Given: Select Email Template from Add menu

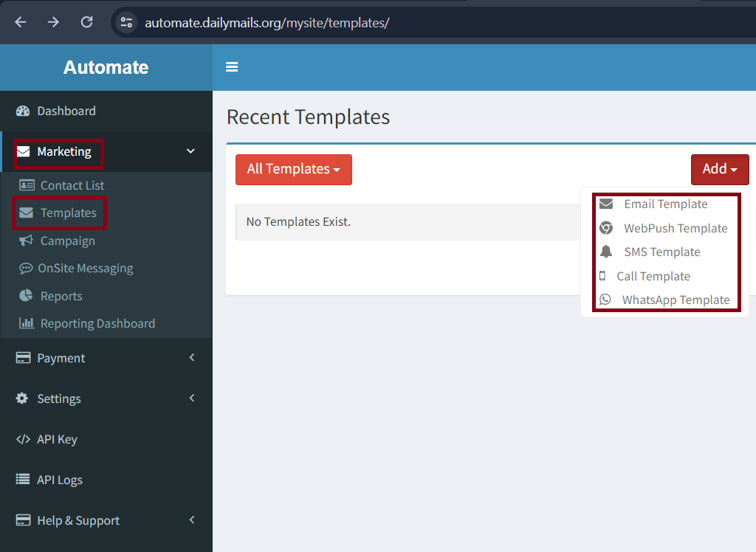Looking at the screenshot, I should pos(664,204).
